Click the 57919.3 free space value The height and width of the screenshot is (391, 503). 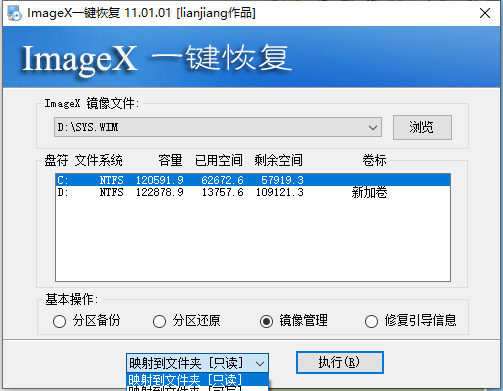282,180
